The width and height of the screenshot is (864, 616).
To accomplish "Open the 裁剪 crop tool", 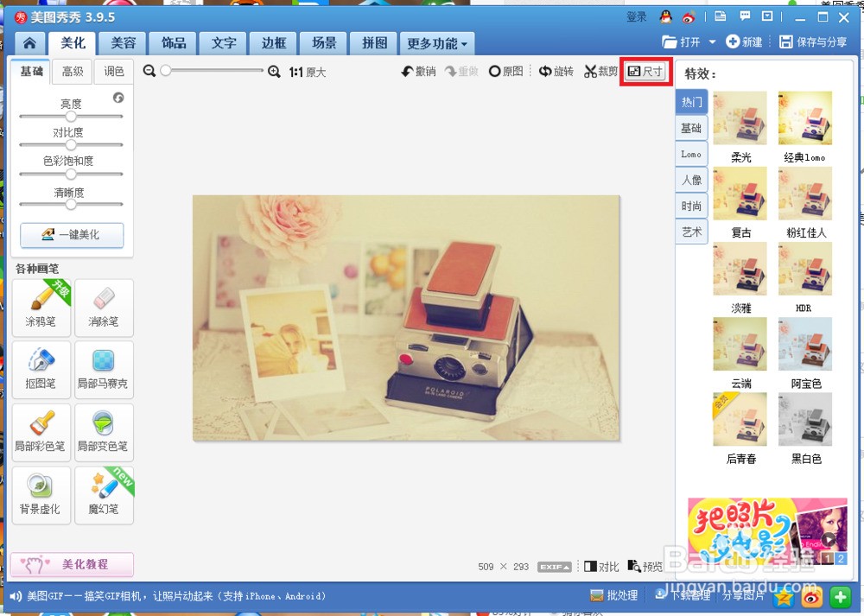I will (600, 71).
